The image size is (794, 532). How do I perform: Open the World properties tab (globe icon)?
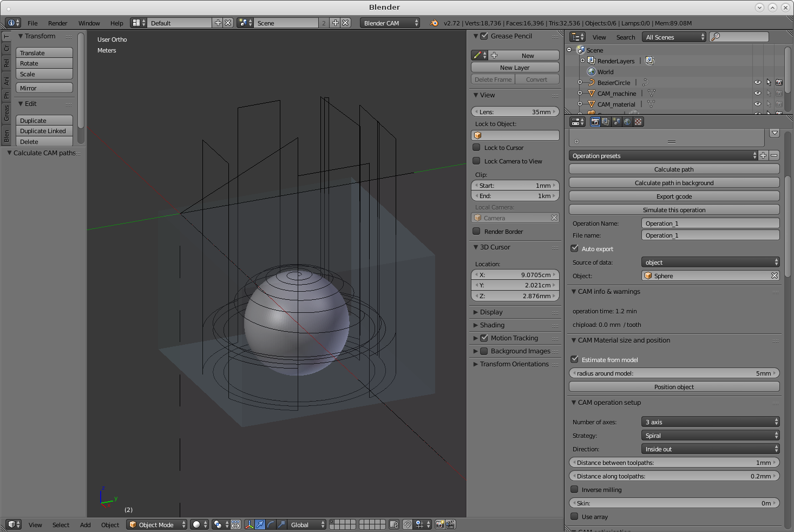627,122
